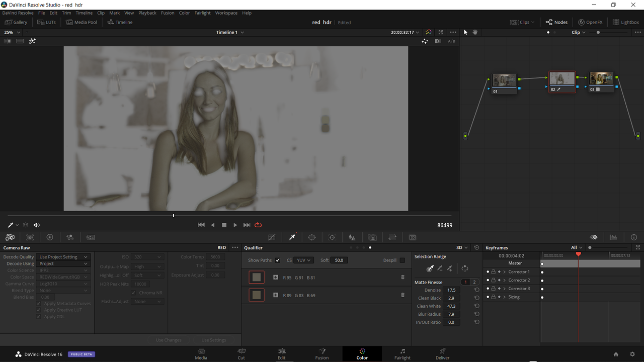Toggle the Apply Creative LUT checkbox
Viewport: 644px width, 362px height.
[x=39, y=310]
